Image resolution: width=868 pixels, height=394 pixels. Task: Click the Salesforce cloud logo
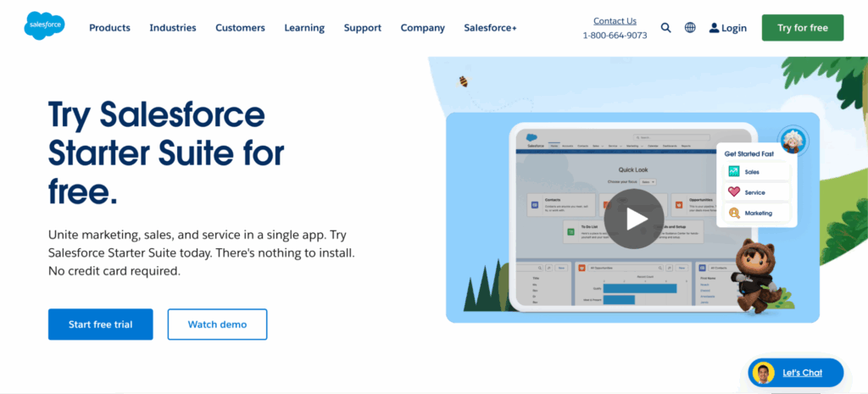pos(44,26)
